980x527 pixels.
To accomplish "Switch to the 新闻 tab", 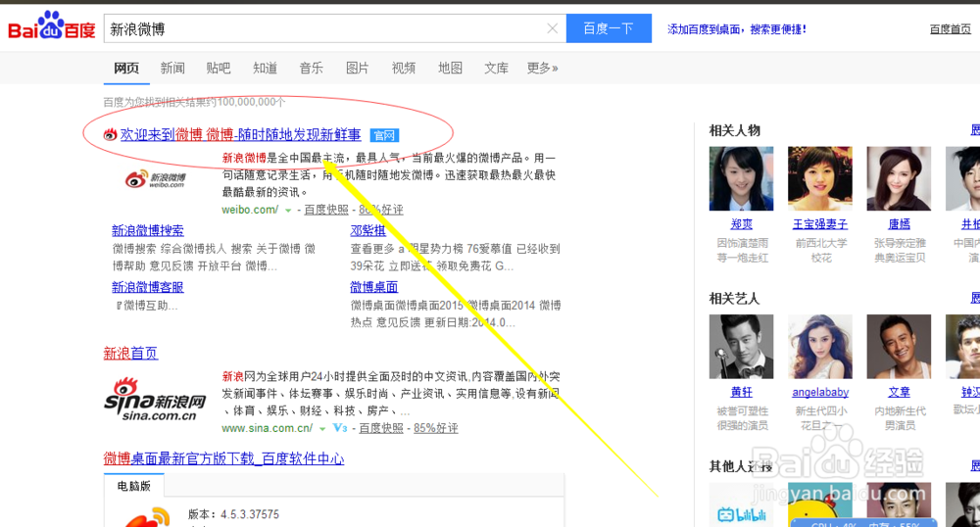I will tap(172, 68).
